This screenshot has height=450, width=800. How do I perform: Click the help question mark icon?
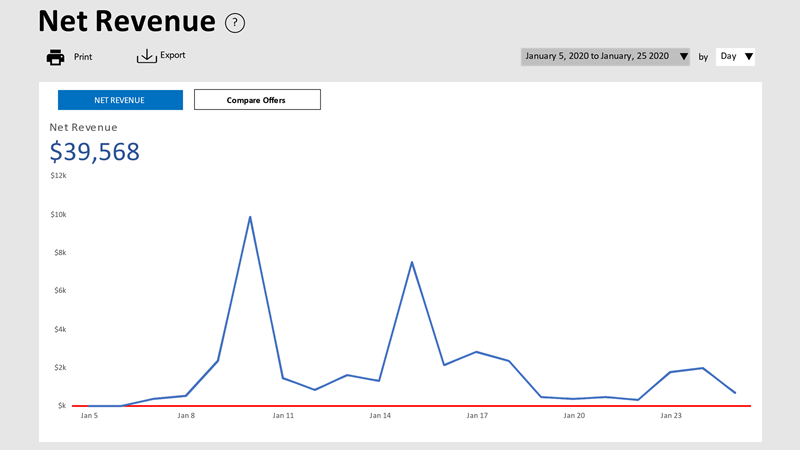(x=235, y=23)
